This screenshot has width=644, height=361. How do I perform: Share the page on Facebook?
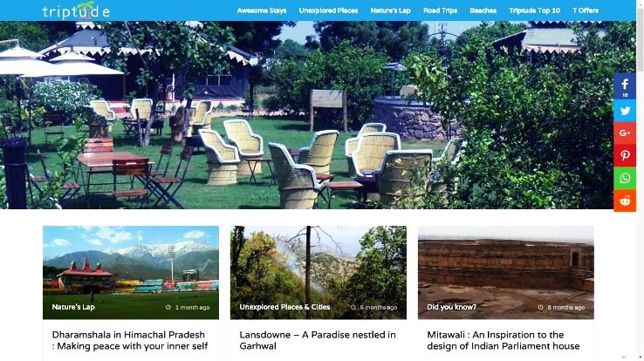click(x=625, y=85)
